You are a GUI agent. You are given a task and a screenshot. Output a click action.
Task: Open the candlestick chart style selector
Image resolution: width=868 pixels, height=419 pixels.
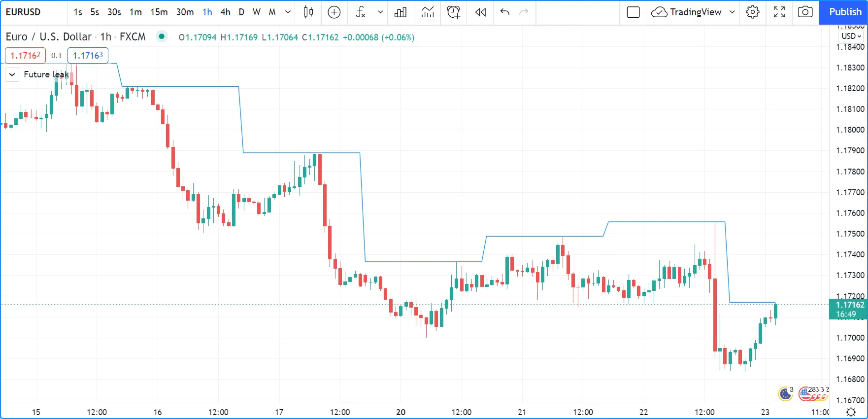(308, 12)
